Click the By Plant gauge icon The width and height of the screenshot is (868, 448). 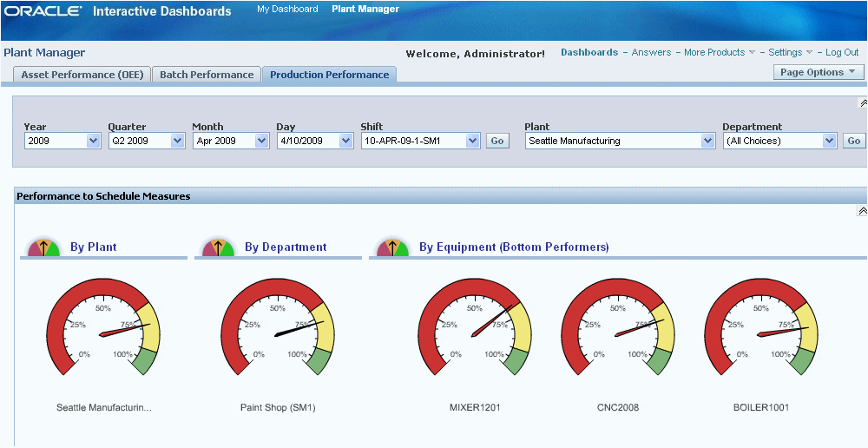point(43,247)
